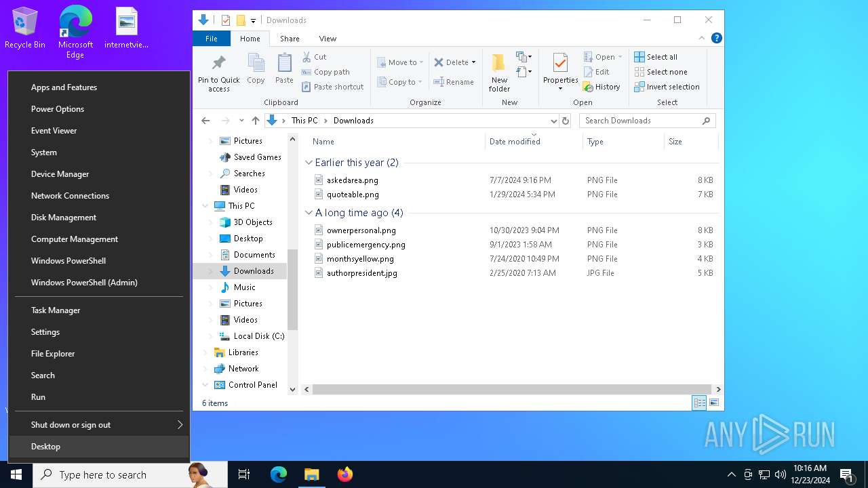Viewport: 868px width, 488px height.
Task: Click Disk Management menu entry
Action: point(99,218)
